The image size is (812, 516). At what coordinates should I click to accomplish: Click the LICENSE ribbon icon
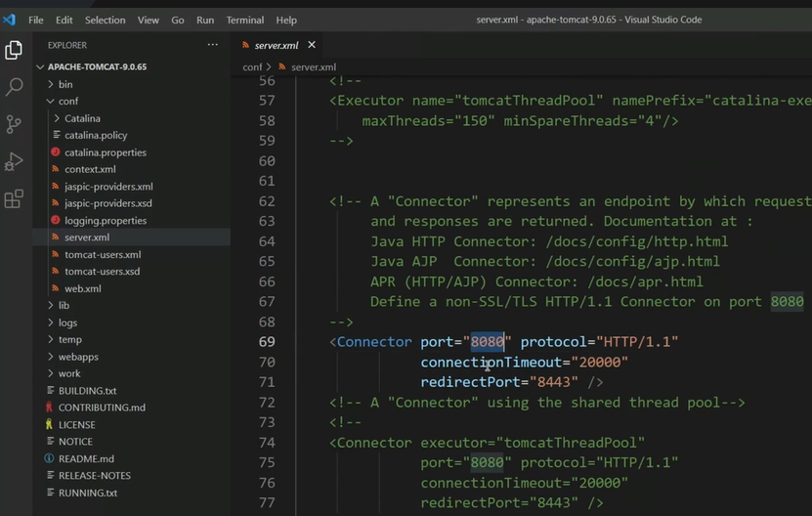[x=49, y=424]
